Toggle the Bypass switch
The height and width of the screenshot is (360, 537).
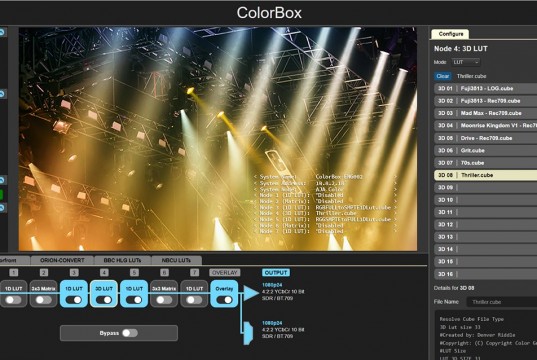click(130, 333)
